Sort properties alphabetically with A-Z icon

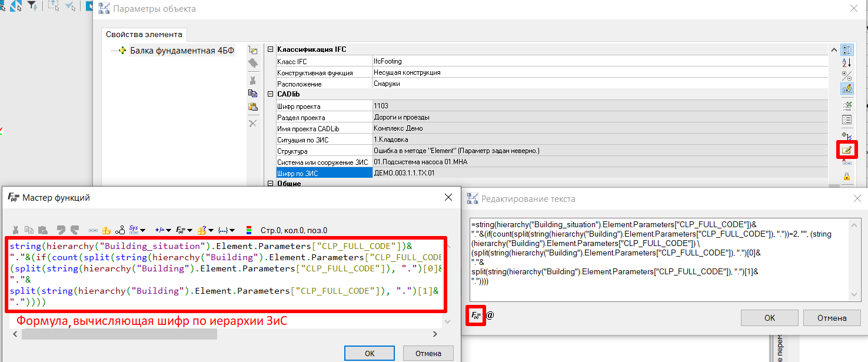[847, 62]
